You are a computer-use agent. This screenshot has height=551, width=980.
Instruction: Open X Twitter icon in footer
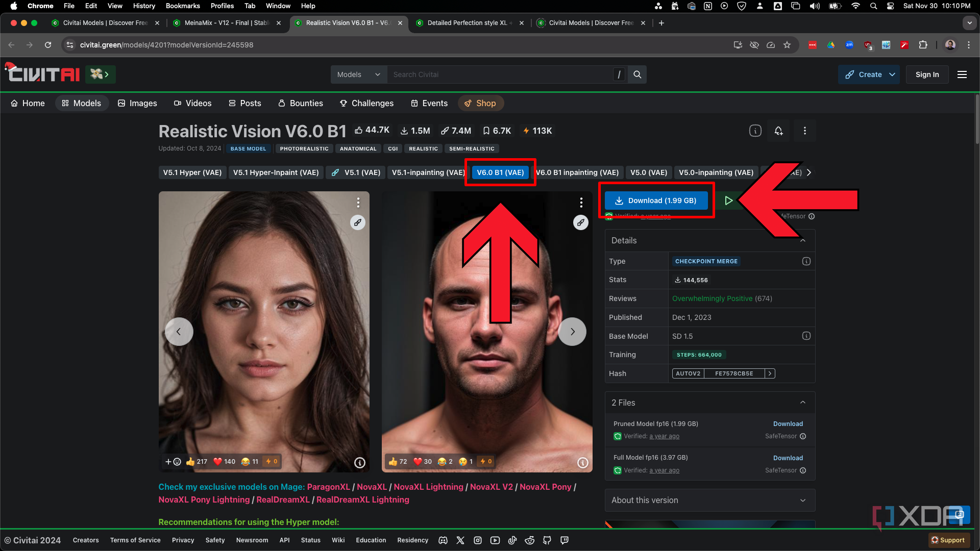point(460,540)
